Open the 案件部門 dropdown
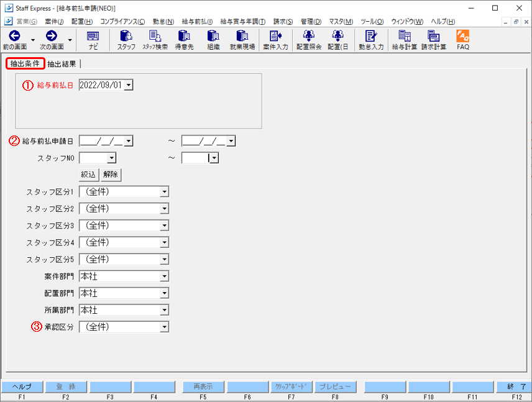Viewport: 532px width, 402px height. (x=165, y=276)
